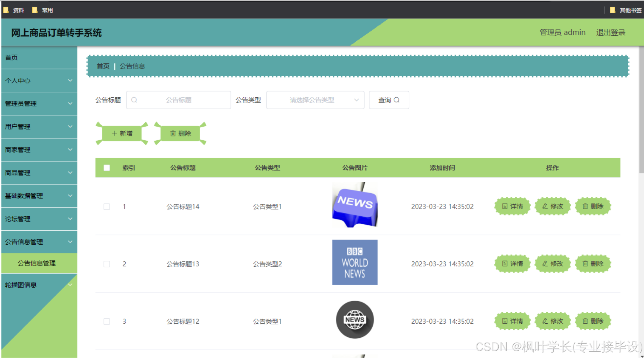Open the 资料 bookmark folder

14,10
